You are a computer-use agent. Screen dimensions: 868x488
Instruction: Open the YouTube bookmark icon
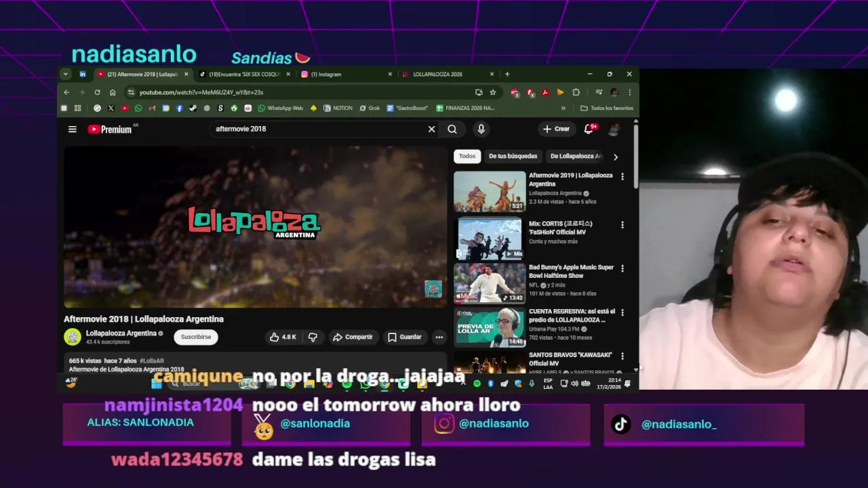[x=125, y=108]
